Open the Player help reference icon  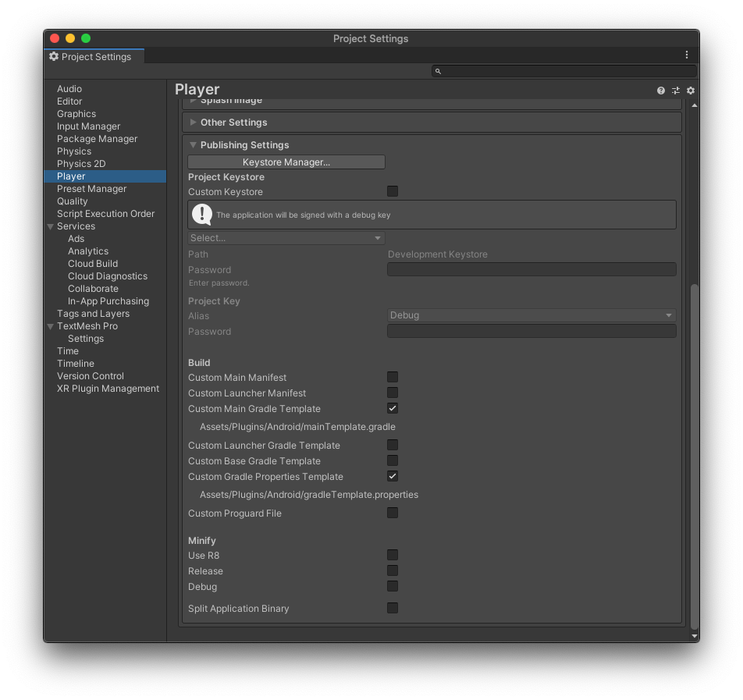point(660,91)
